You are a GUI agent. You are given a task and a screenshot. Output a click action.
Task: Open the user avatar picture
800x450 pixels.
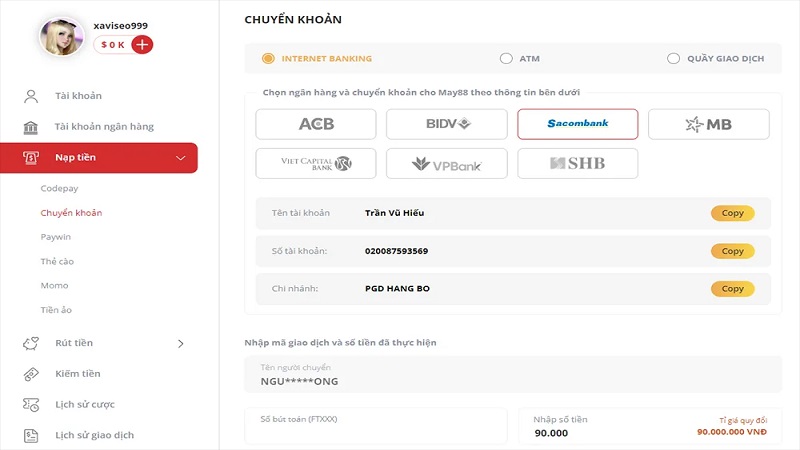(x=62, y=37)
